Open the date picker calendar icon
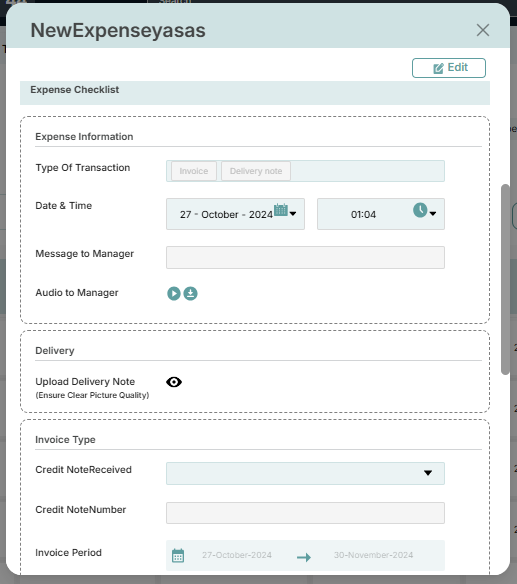 click(x=281, y=210)
